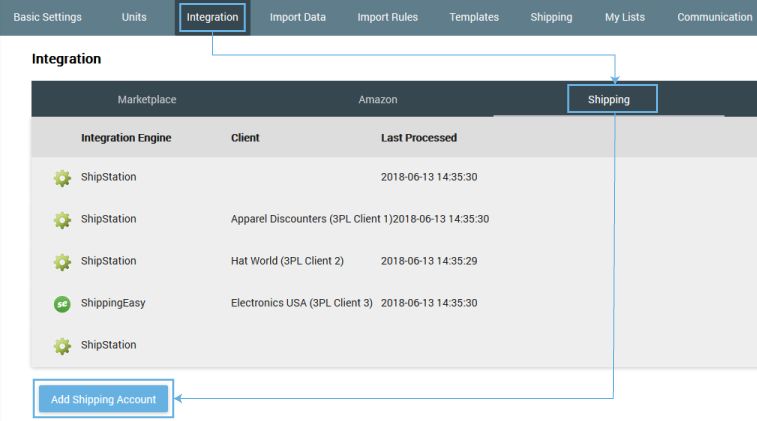Click ShippingEasy icon for Electronics USA
Image resolution: width=757 pixels, height=421 pixels.
pyautogui.click(x=62, y=304)
